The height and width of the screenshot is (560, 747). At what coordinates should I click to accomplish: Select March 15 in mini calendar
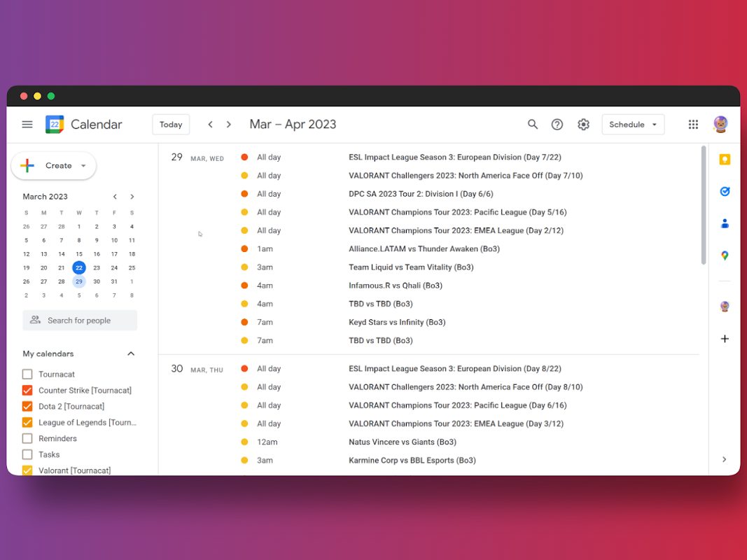79,254
